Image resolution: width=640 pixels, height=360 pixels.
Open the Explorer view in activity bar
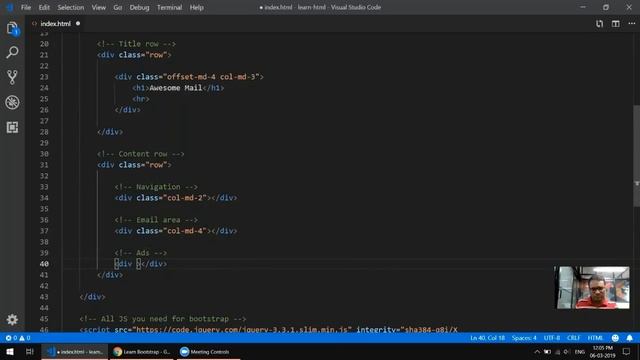12,28
